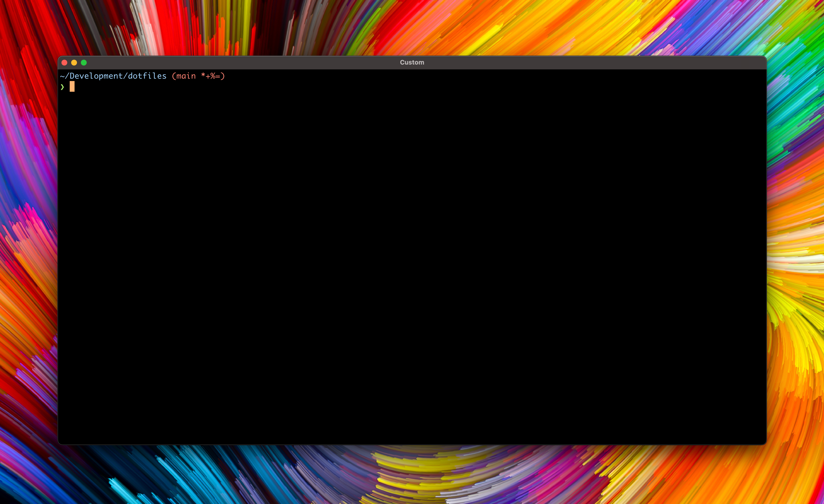Click the "Custom" window title
This screenshot has height=504, width=824.
(412, 63)
